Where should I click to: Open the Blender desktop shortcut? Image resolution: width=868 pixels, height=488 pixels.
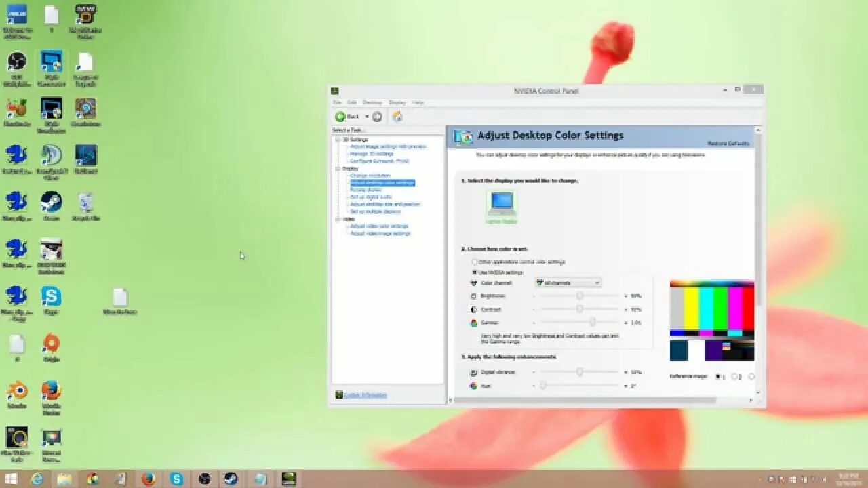(x=17, y=394)
